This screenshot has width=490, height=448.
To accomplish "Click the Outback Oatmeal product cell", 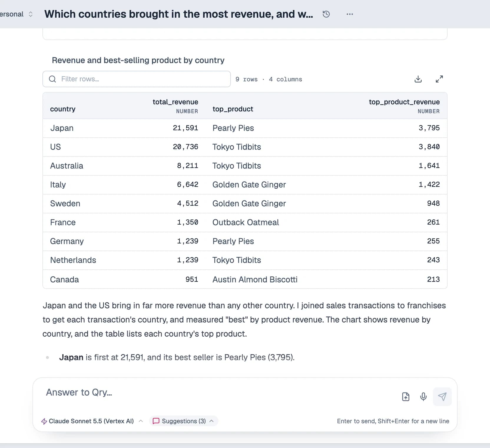I will coord(246,223).
